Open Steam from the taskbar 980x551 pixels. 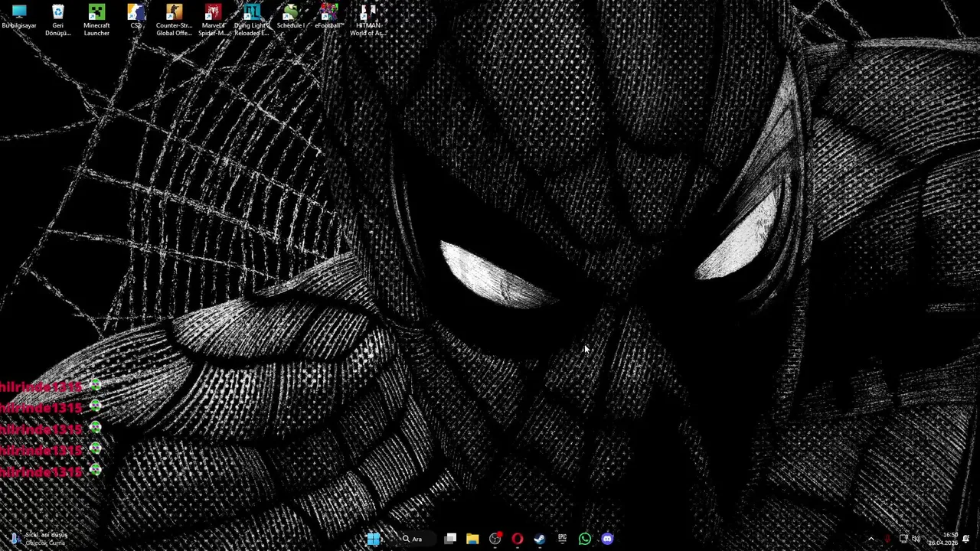pyautogui.click(x=540, y=539)
